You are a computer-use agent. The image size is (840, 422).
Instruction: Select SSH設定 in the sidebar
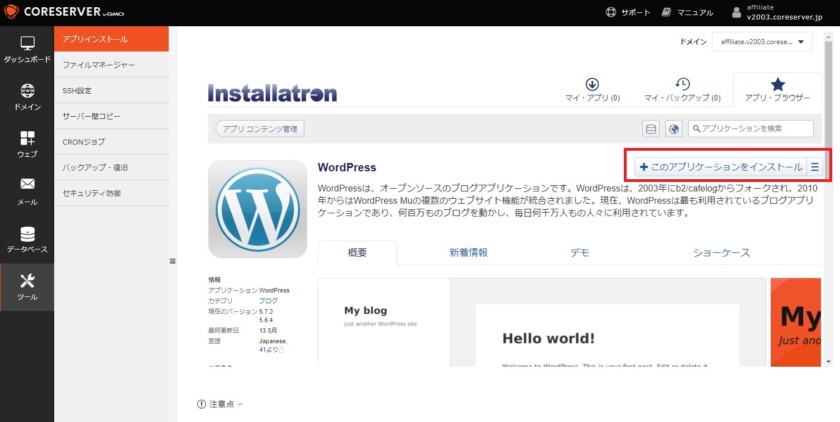click(x=111, y=91)
